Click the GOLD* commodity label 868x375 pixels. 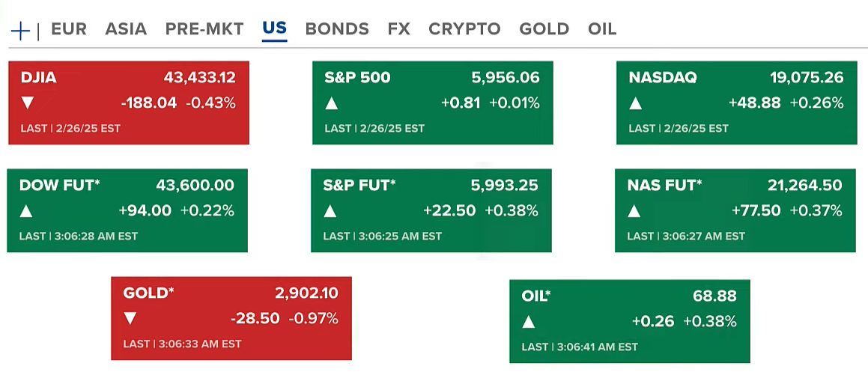(x=149, y=293)
